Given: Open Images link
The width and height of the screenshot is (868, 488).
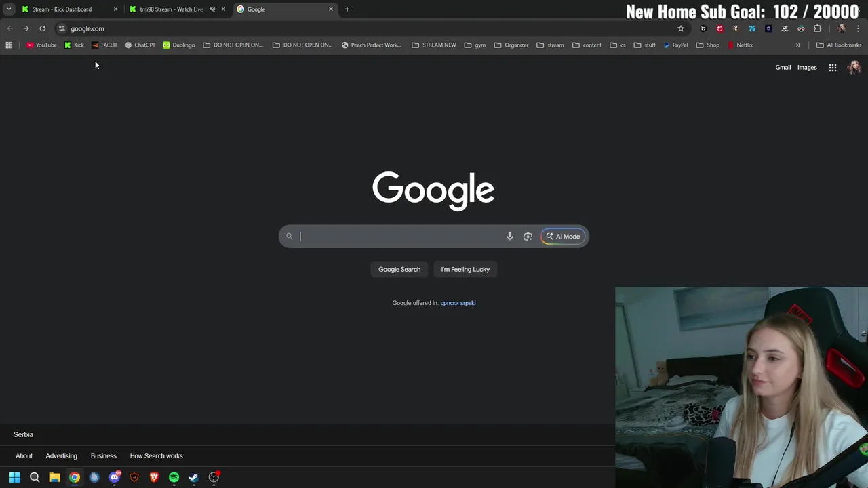Looking at the screenshot, I should point(807,67).
